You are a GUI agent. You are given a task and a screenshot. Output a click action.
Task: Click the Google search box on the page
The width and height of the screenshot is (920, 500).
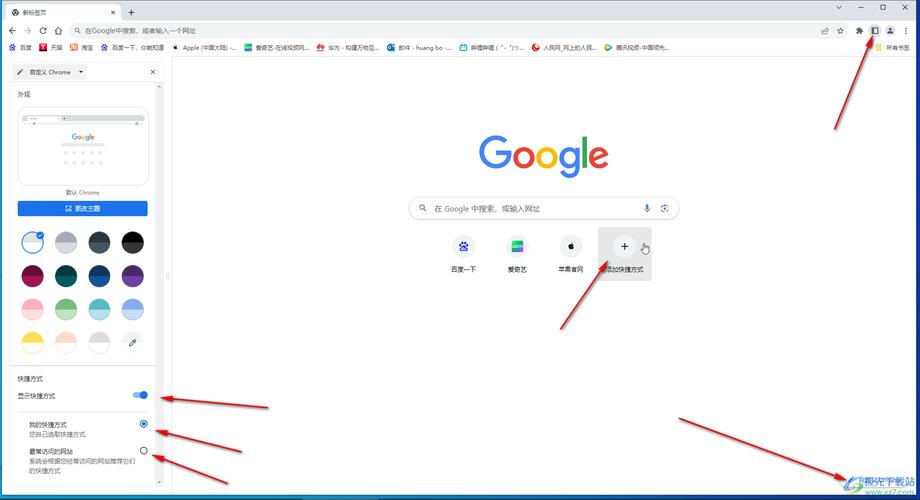[544, 208]
